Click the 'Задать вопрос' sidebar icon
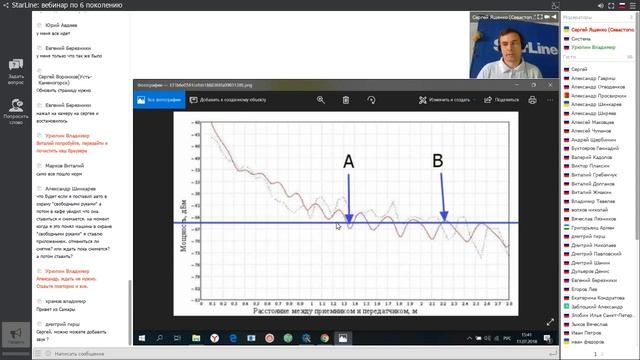Screen dimensions: 640x360 (x=16, y=71)
